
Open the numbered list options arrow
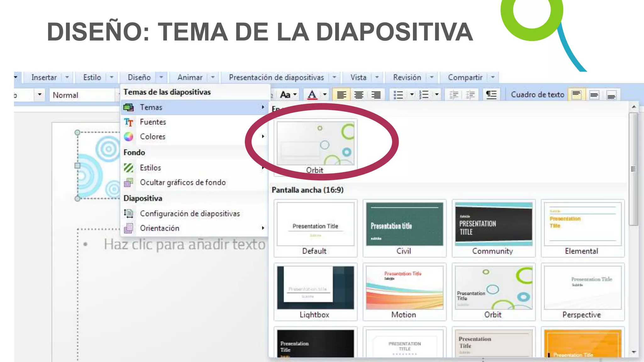tap(437, 95)
